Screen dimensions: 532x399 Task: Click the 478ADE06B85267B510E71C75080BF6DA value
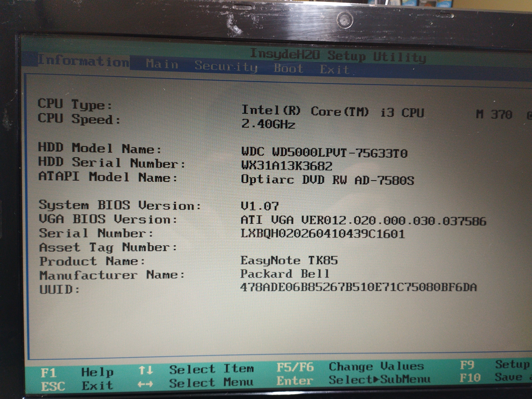point(358,287)
